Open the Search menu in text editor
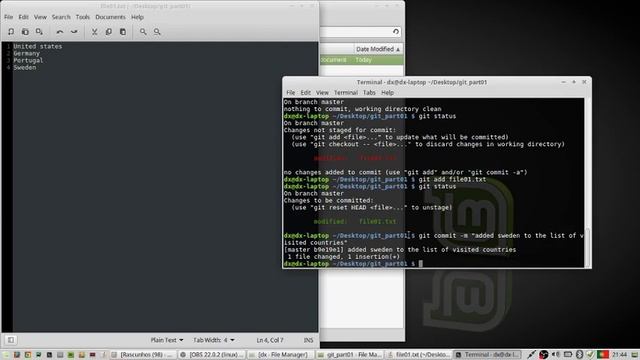This screenshot has height=360, width=640. (x=61, y=17)
